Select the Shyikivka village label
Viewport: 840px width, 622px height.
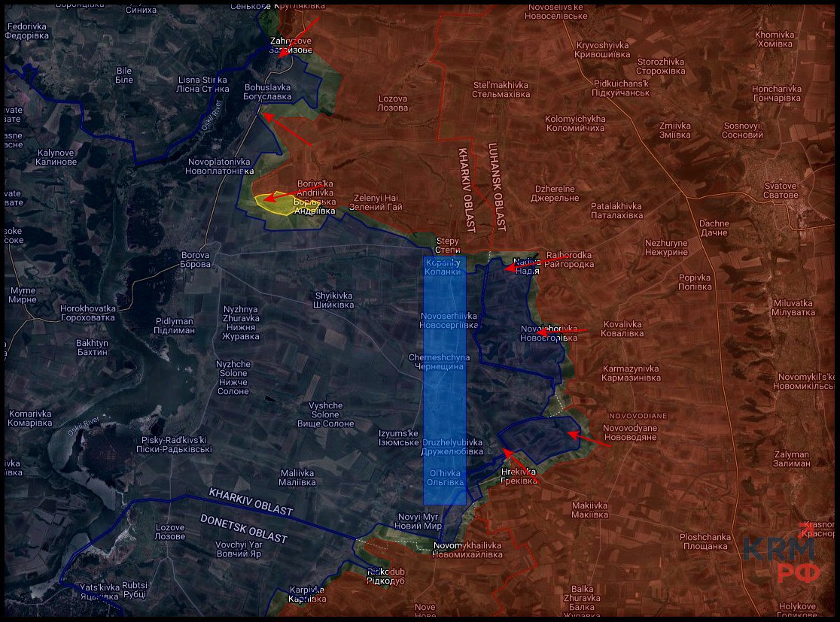[x=333, y=300]
